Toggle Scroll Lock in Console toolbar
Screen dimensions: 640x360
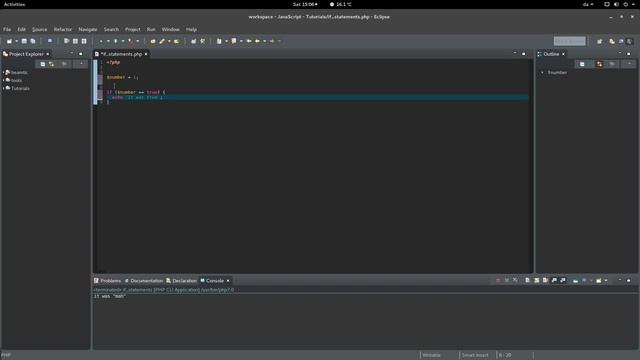[536, 280]
